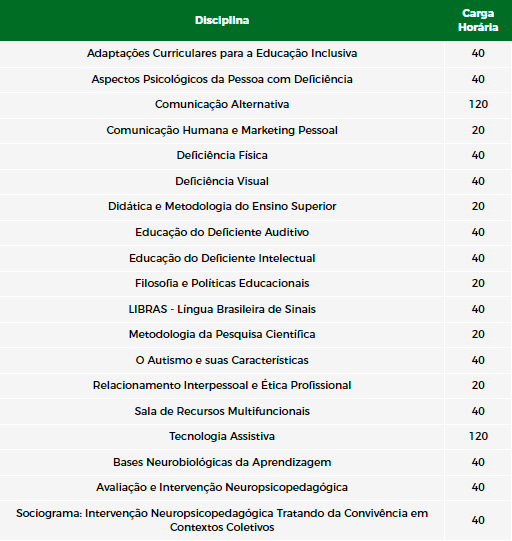512x541 pixels.
Task: Select Comunicação Humana e Marketing Pessoal
Action: [x=222, y=130]
